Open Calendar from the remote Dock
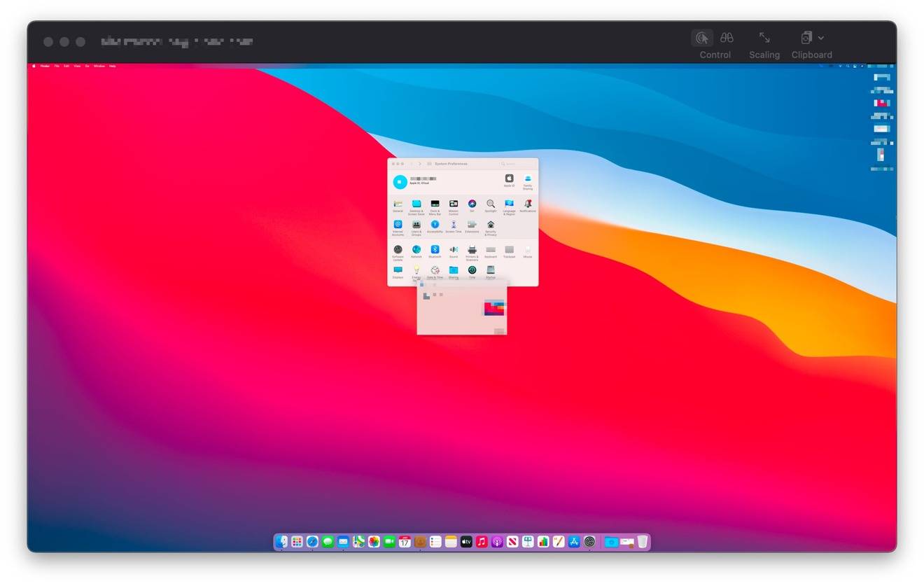The image size is (924, 586). pos(405,542)
